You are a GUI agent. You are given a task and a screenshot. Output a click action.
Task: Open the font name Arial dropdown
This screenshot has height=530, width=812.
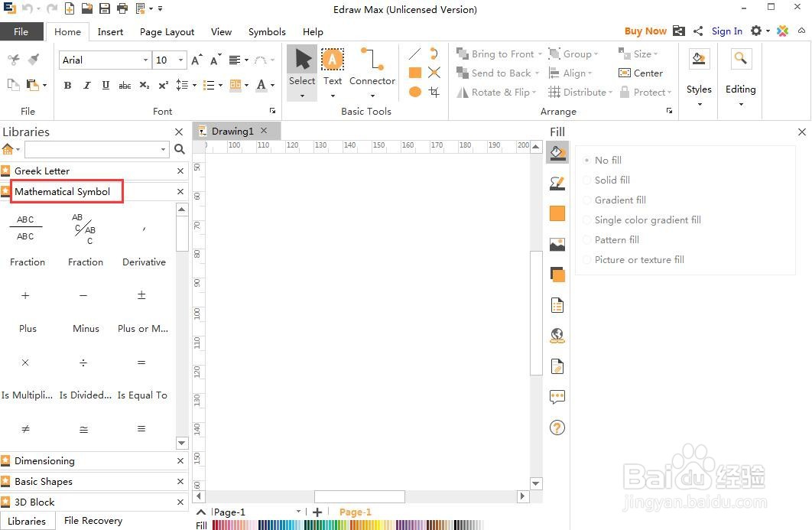coord(145,60)
